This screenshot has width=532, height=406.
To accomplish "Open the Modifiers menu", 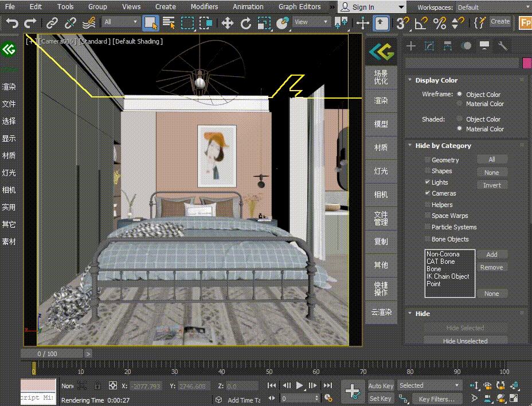I will pos(204,7).
